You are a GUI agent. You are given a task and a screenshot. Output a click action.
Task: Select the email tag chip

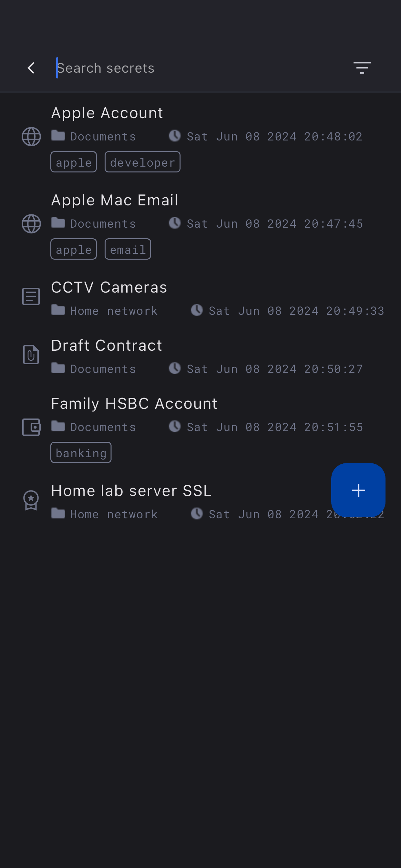[x=128, y=250]
